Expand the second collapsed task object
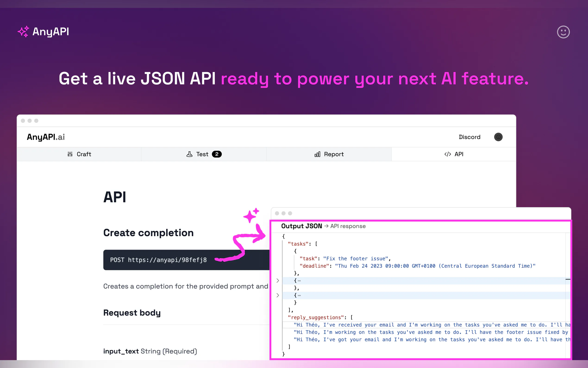The height and width of the screenshot is (368, 588). pyautogui.click(x=278, y=281)
